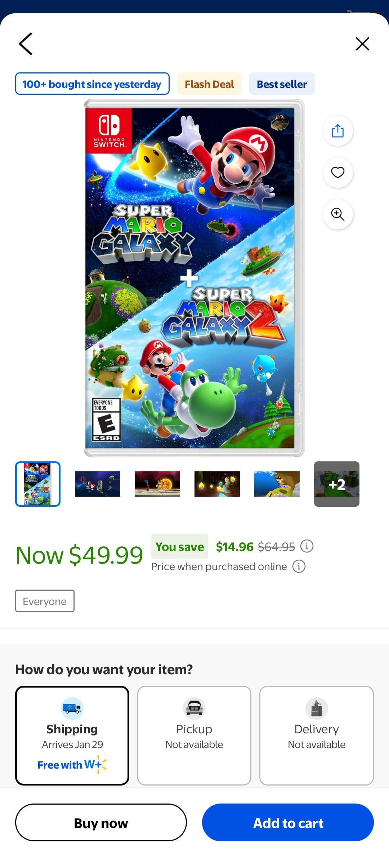Tap the 100+ bought since yesterday badge

tap(92, 84)
